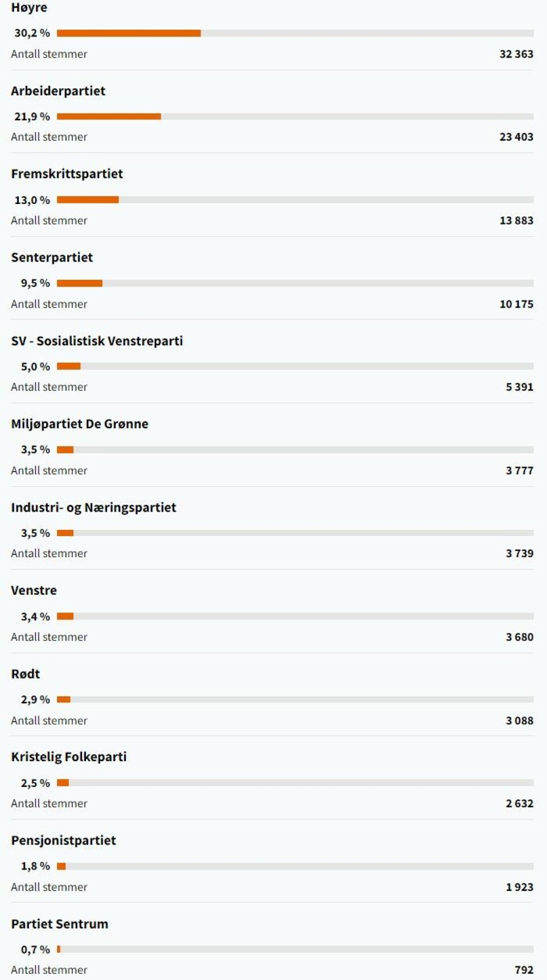Select the 9,5 % percentage label
Viewport: 547px width, 980px height.
coord(35,283)
